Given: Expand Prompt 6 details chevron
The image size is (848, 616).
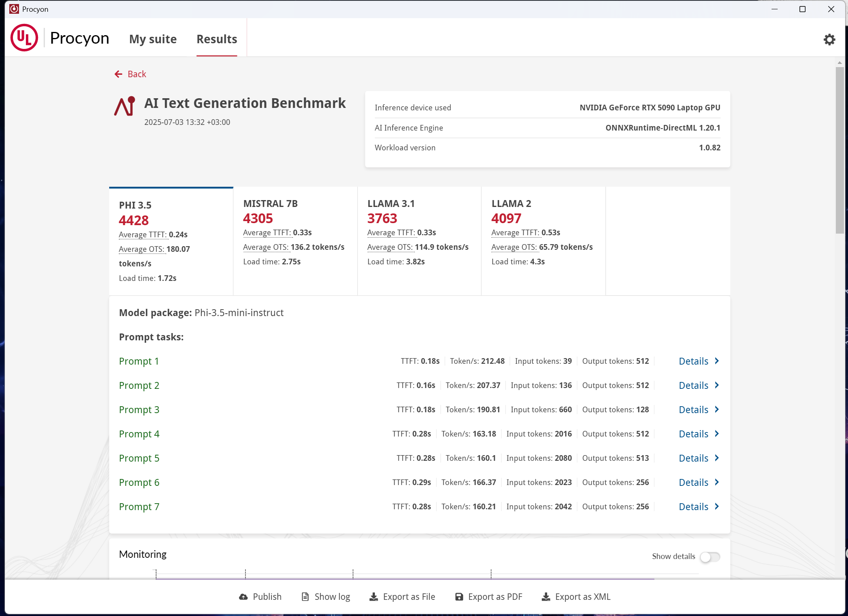Looking at the screenshot, I should click(x=717, y=482).
